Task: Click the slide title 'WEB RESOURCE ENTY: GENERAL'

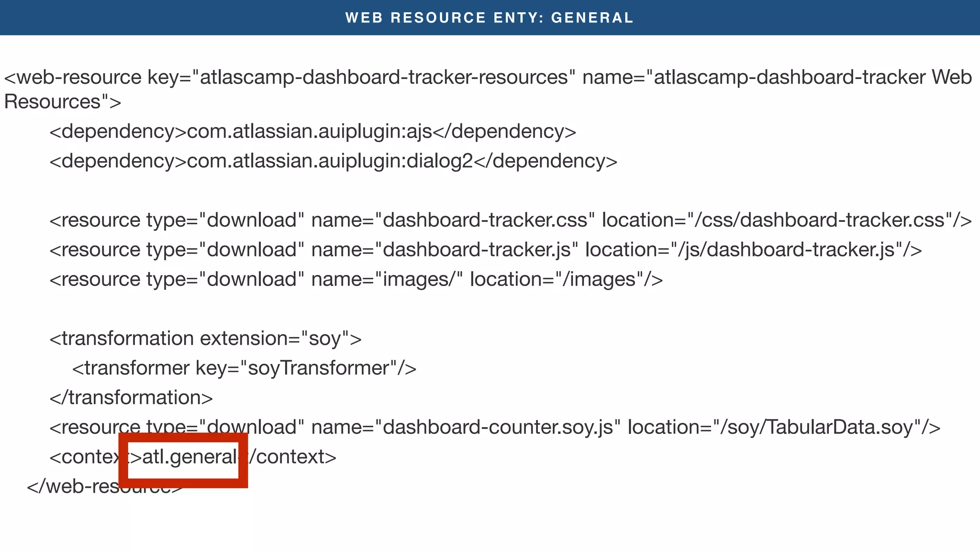Action: click(490, 18)
